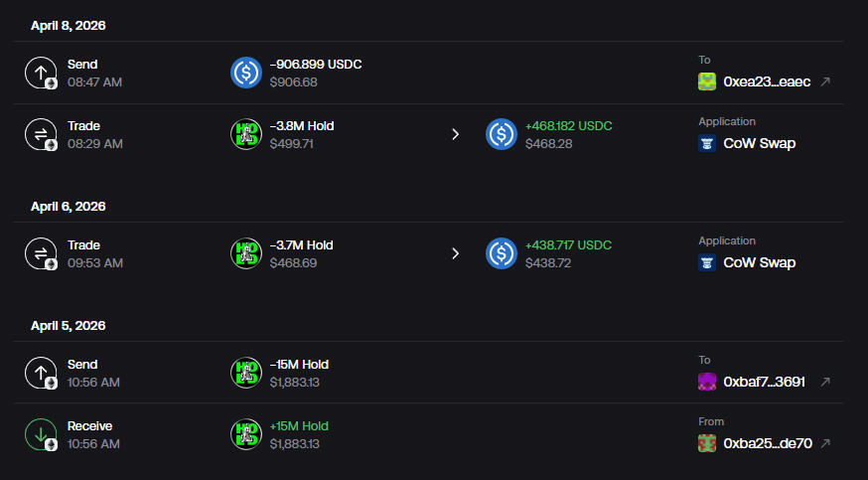Expand the April 8 trade via chevron arrow
Image resolution: width=868 pixels, height=480 pixels.
pos(456,134)
